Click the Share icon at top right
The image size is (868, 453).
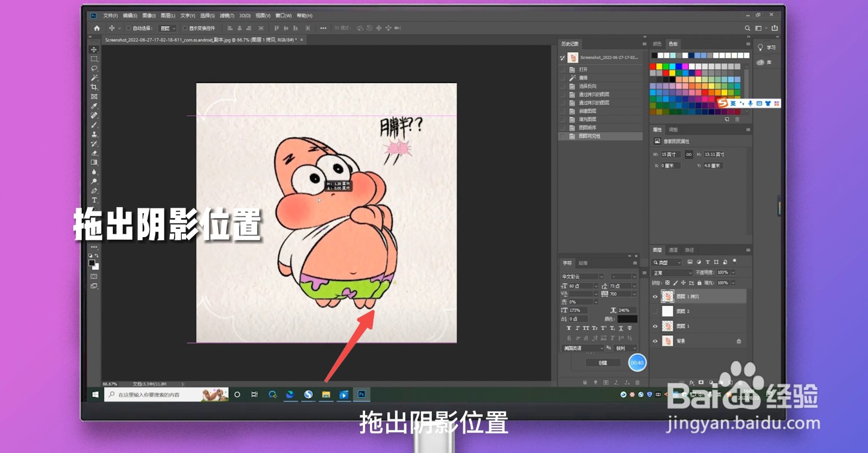click(775, 28)
